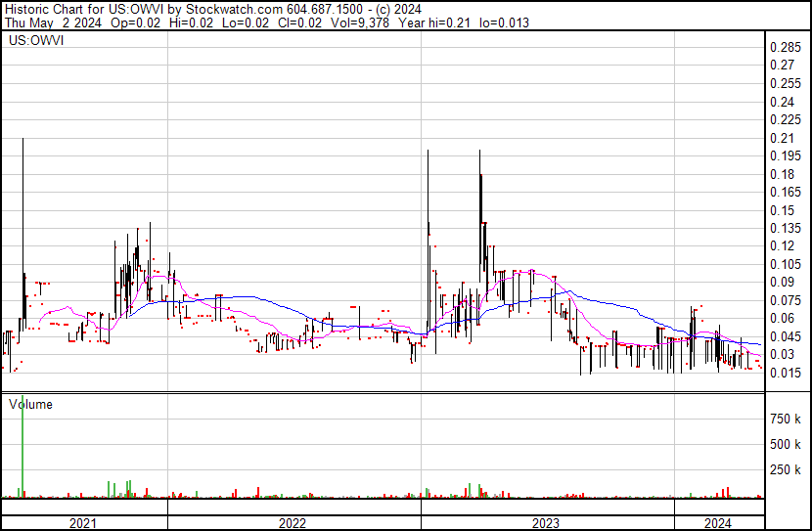This screenshot has width=812, height=531.
Task: Select the 2021 year label on timeline
Action: tap(84, 523)
